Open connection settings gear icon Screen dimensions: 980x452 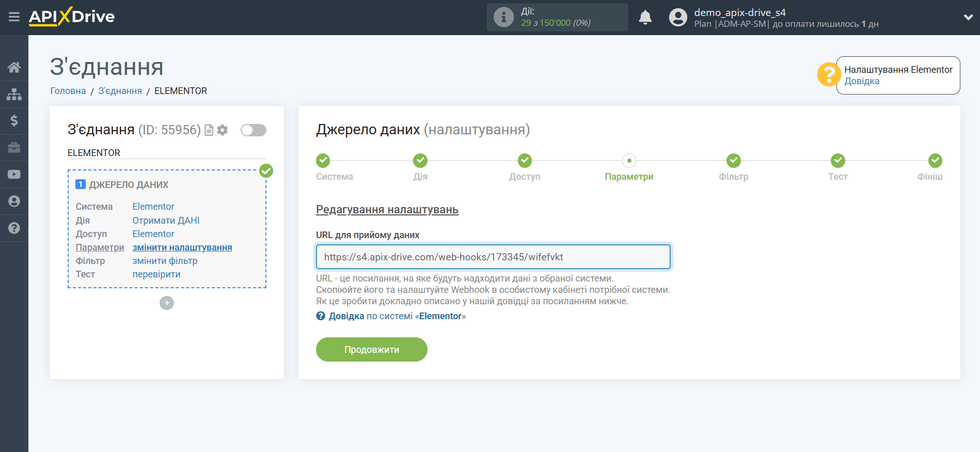[223, 130]
